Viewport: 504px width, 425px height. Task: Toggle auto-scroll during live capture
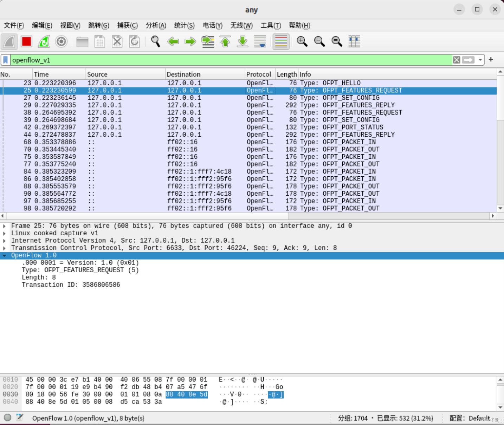pyautogui.click(x=260, y=42)
